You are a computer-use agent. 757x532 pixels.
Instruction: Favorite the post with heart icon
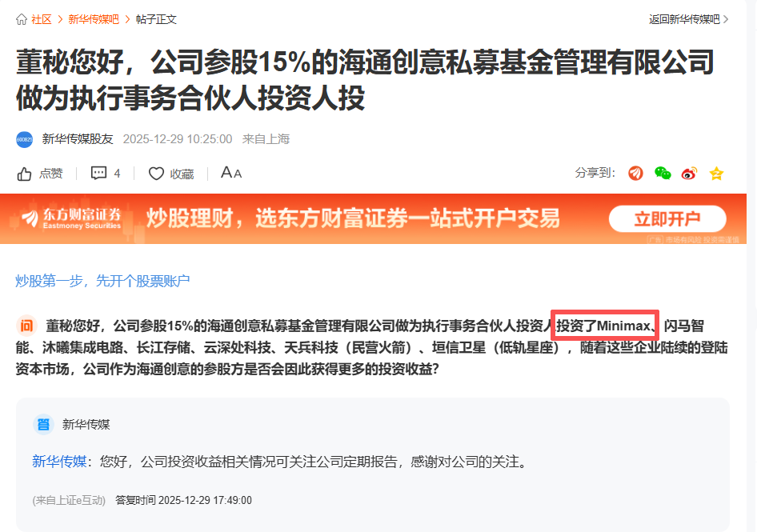pos(156,174)
